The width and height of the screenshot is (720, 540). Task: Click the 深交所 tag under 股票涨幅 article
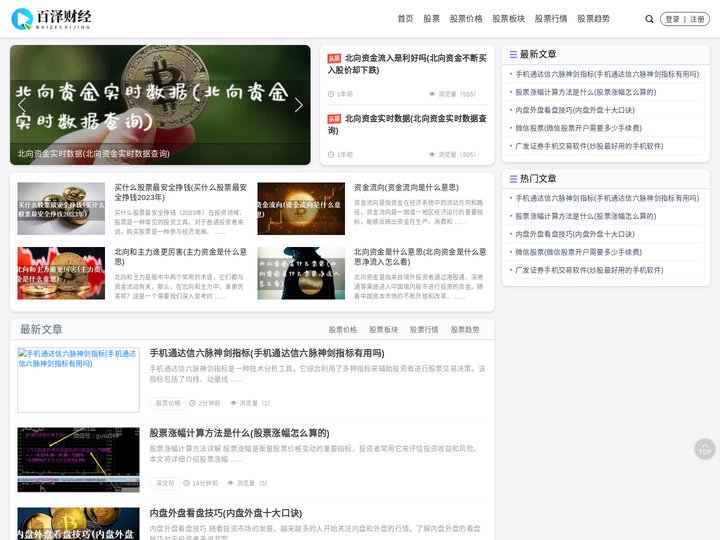(x=164, y=483)
